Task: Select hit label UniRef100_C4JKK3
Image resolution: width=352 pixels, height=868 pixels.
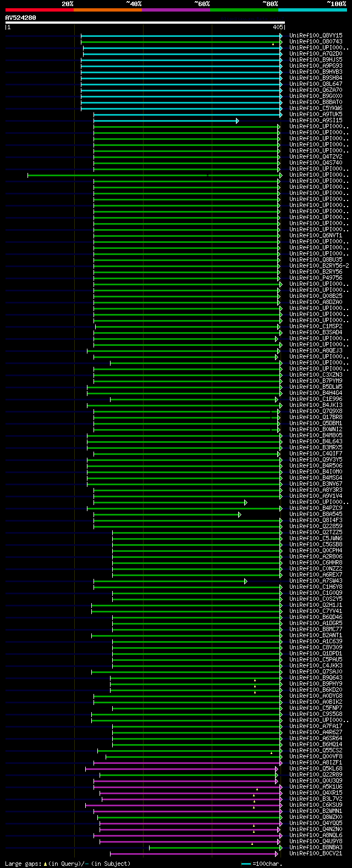Action: click(x=316, y=665)
